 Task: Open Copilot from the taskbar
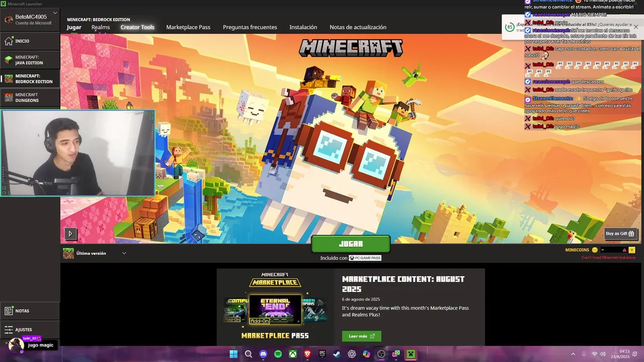(x=367, y=354)
